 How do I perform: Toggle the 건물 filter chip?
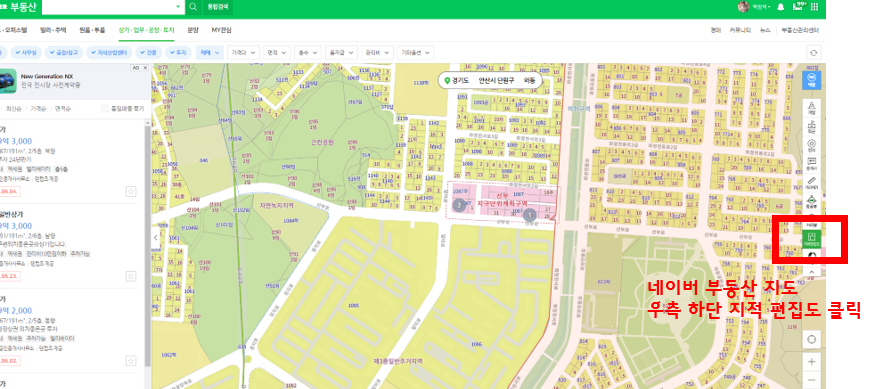[x=148, y=53]
